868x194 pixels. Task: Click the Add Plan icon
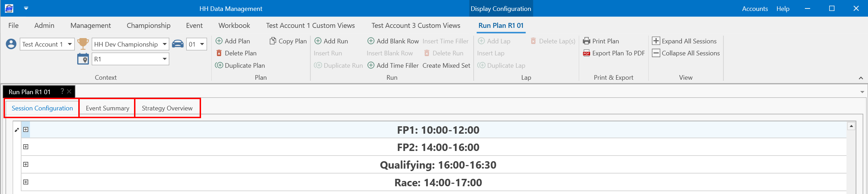pyautogui.click(x=219, y=41)
